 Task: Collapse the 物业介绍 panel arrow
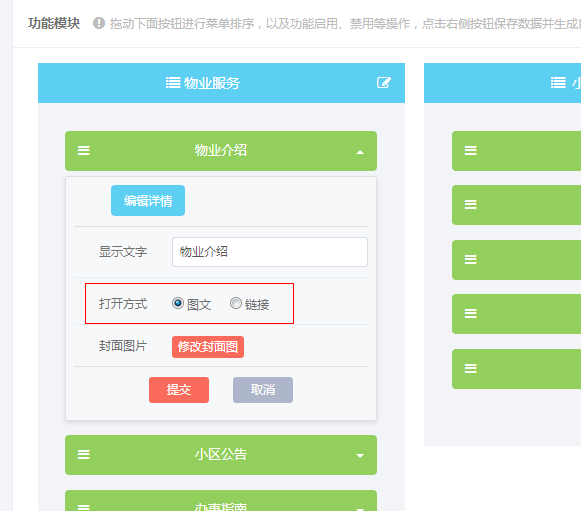click(360, 152)
